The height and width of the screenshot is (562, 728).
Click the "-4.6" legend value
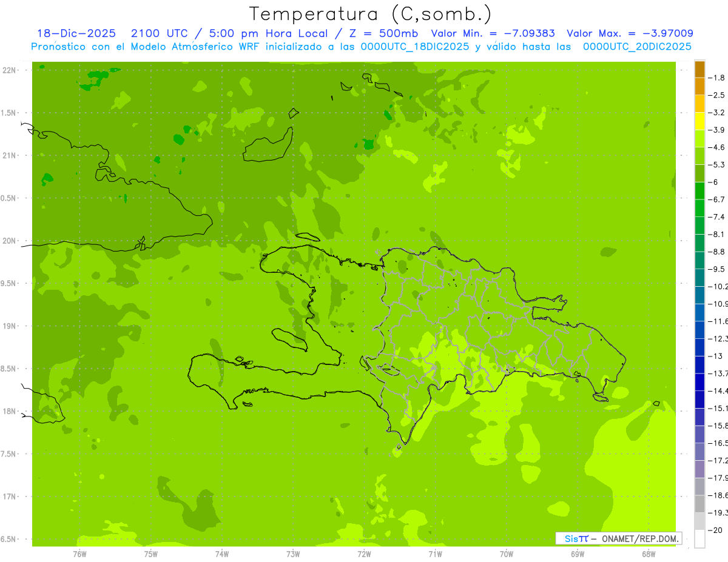click(x=716, y=147)
